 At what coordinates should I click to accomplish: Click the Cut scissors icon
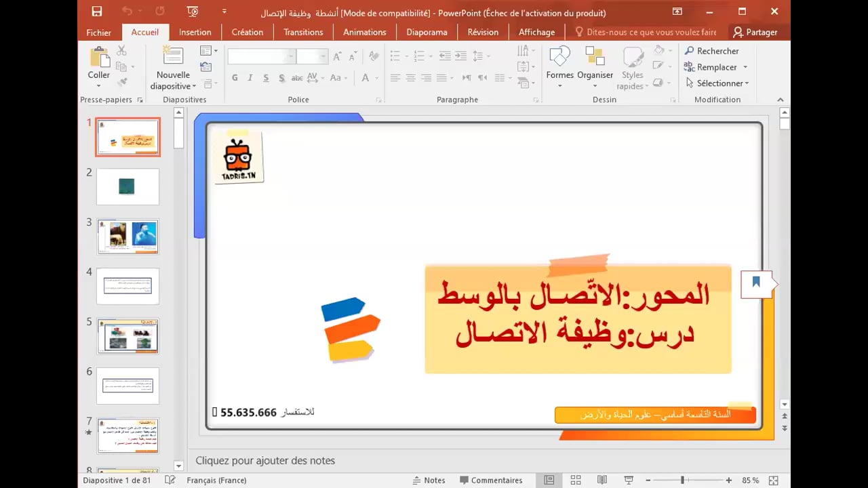pyautogui.click(x=122, y=50)
